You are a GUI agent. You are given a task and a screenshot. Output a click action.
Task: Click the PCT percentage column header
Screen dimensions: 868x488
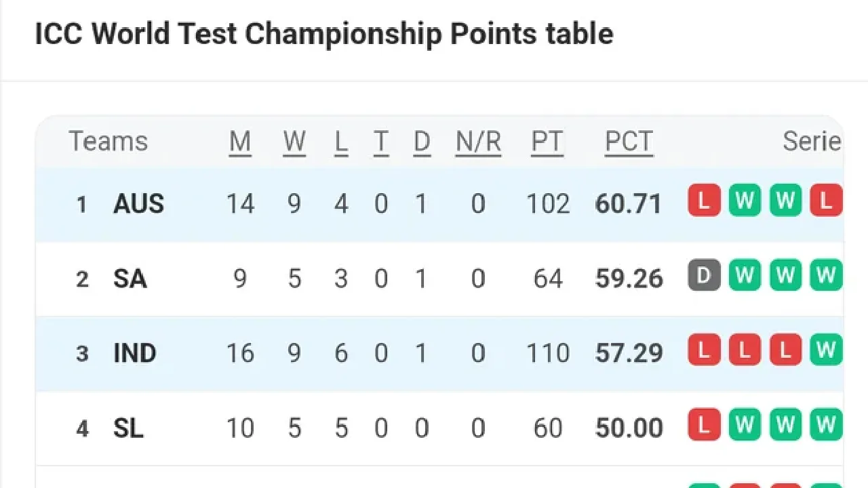click(x=629, y=142)
